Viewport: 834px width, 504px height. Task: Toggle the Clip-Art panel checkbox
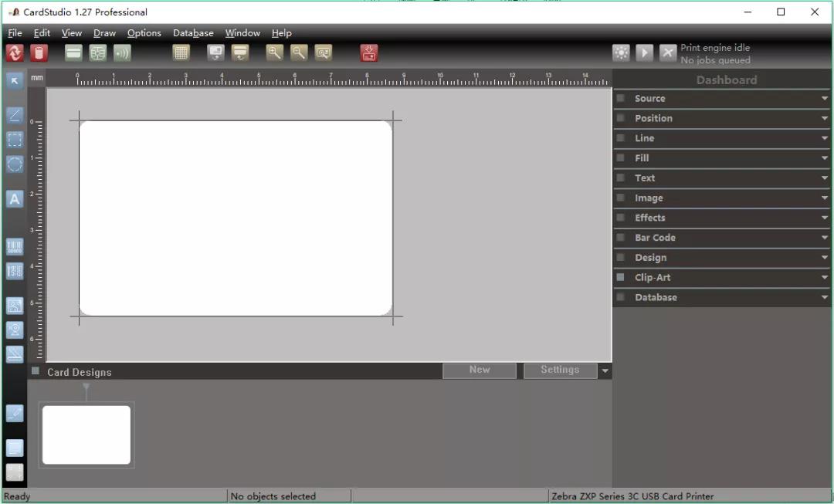[x=620, y=277]
